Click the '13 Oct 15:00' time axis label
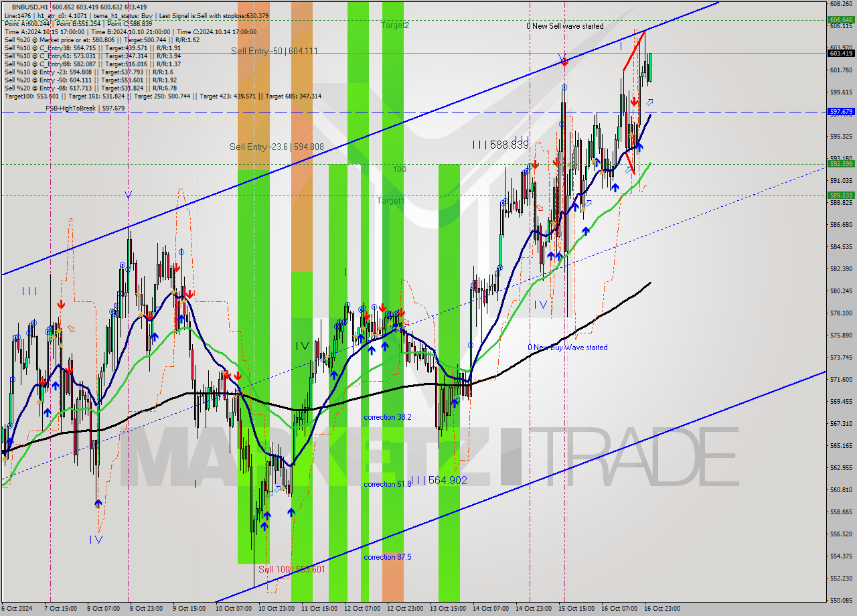The height and width of the screenshot is (616, 857). [447, 609]
